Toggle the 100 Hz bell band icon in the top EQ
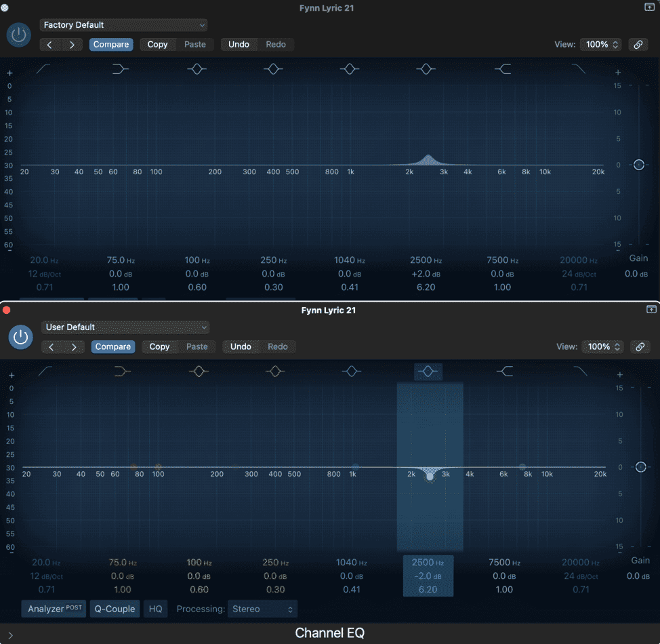The height and width of the screenshot is (644, 660). (x=197, y=68)
